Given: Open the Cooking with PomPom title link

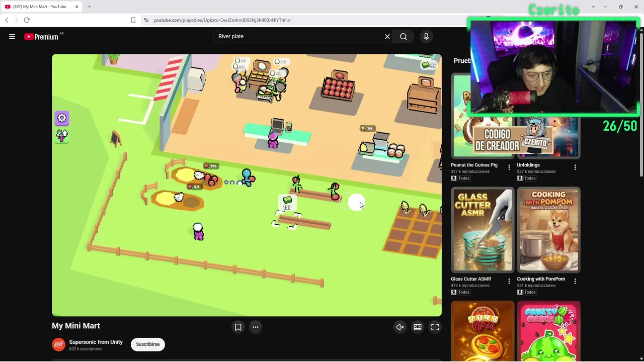Looking at the screenshot, I should 541,279.
